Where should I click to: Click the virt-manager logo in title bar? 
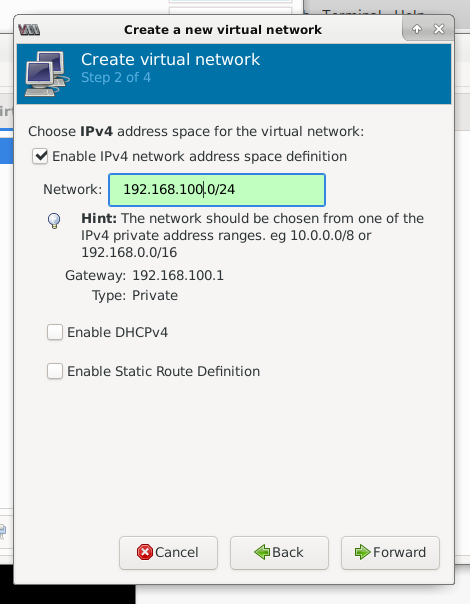pyautogui.click(x=29, y=30)
